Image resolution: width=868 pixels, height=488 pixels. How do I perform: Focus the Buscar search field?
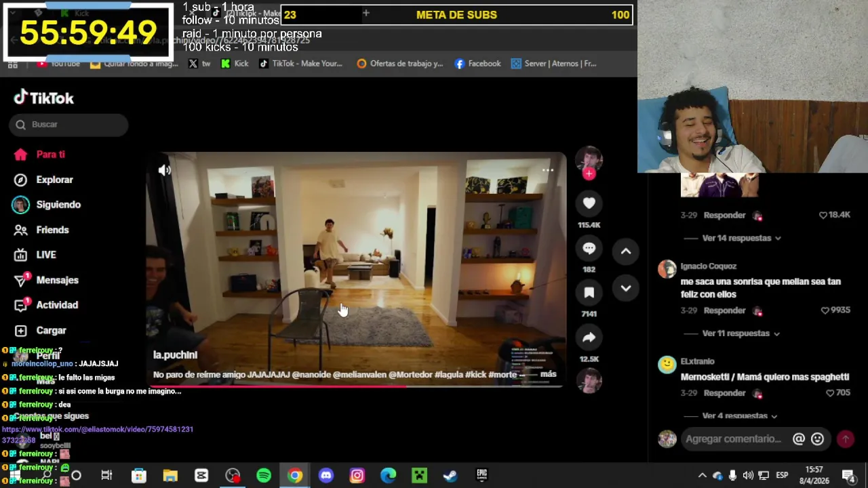click(x=68, y=124)
